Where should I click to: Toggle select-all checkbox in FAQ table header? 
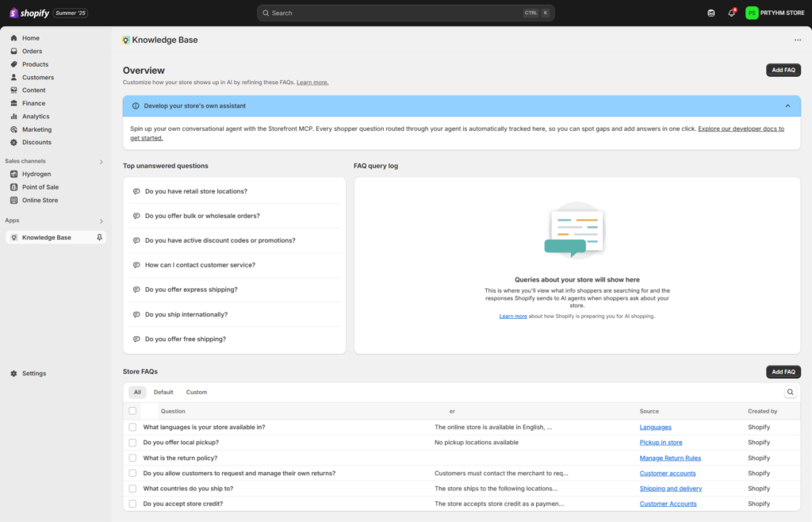pyautogui.click(x=132, y=411)
